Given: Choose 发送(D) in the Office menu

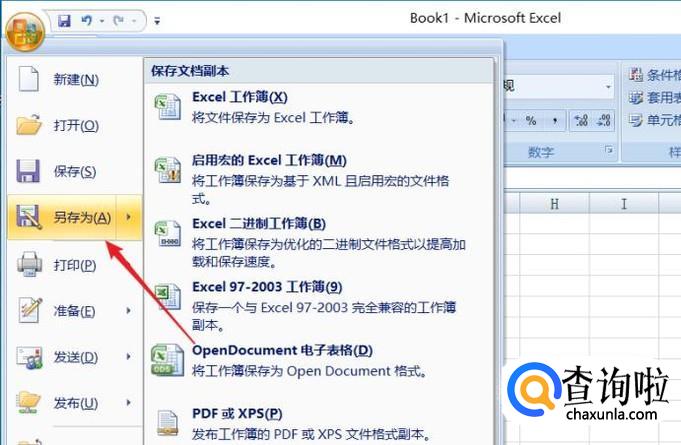Looking at the screenshot, I should tap(75, 357).
